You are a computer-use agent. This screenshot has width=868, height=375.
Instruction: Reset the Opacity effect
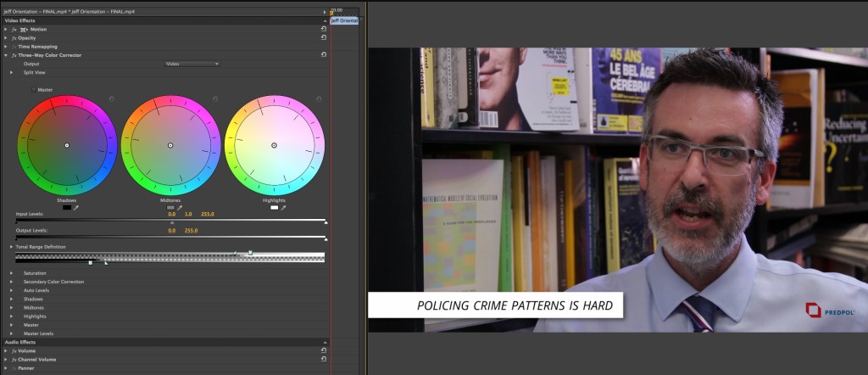[323, 37]
